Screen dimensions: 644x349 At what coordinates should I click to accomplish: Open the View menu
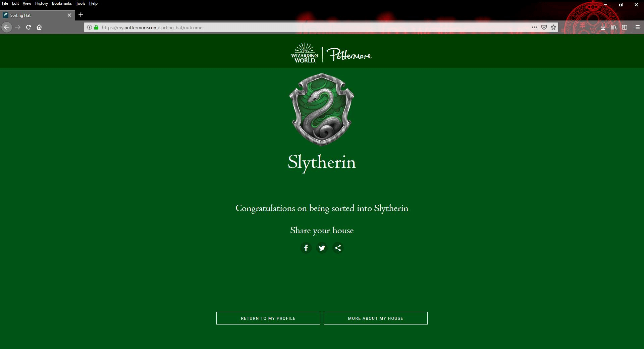(x=27, y=3)
